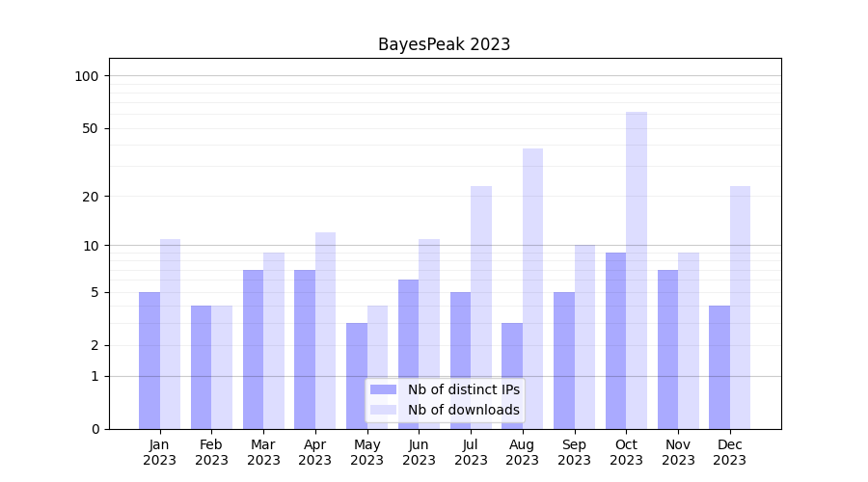Click the 'Dec 2023' x-axis label

pyautogui.click(x=729, y=452)
